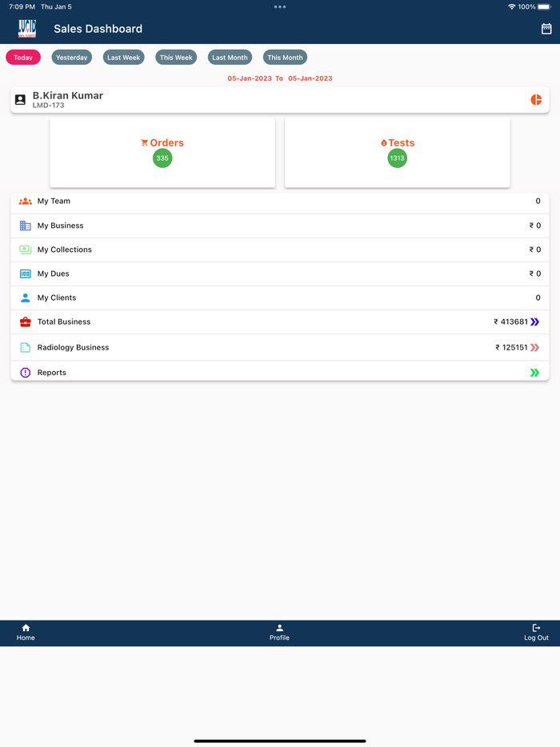The width and height of the screenshot is (560, 747).
Task: Click the Total Business label
Action: click(64, 322)
